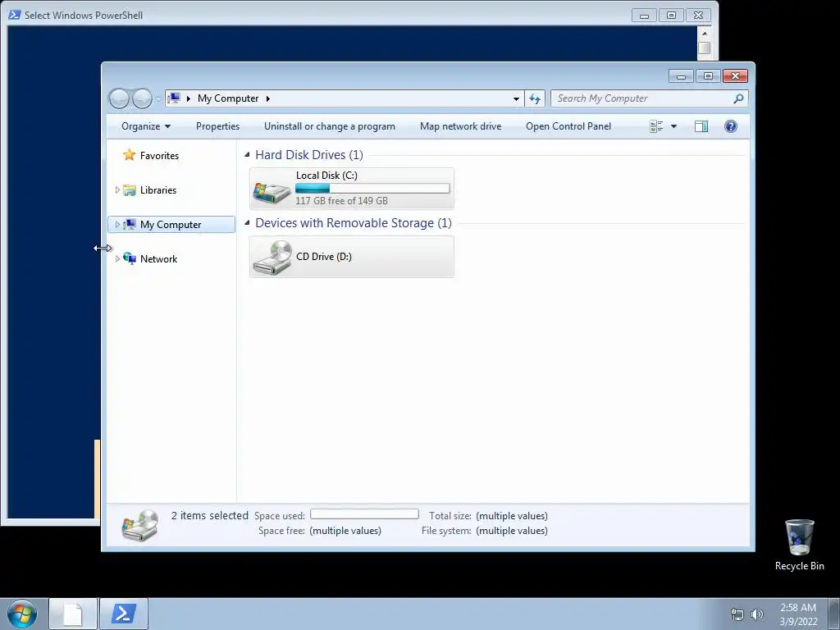Close the PowerShell window
840x630 pixels.
(x=698, y=16)
